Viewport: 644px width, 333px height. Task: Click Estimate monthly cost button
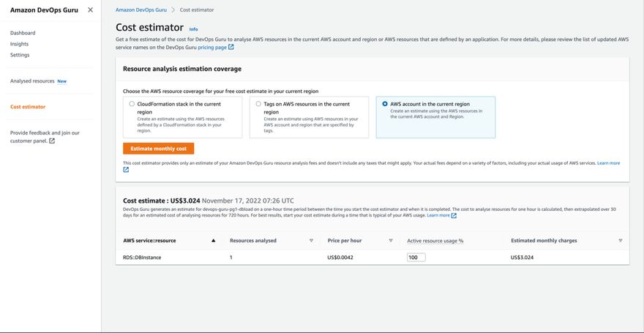click(x=159, y=149)
